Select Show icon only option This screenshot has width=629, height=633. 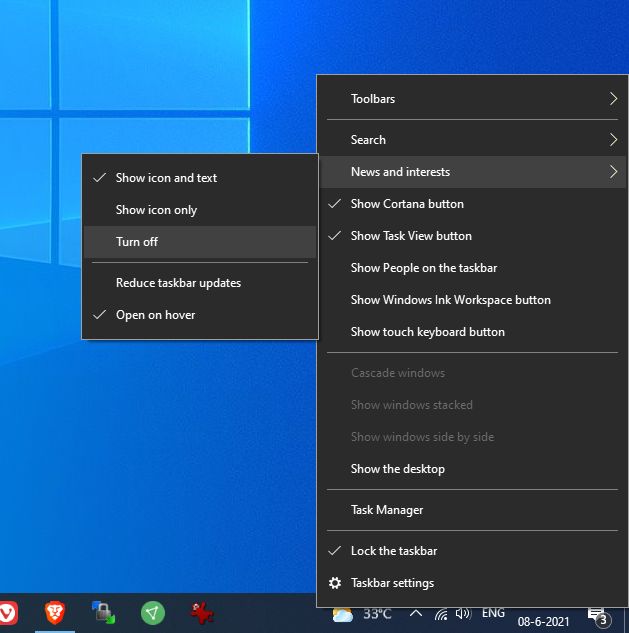(x=200, y=210)
